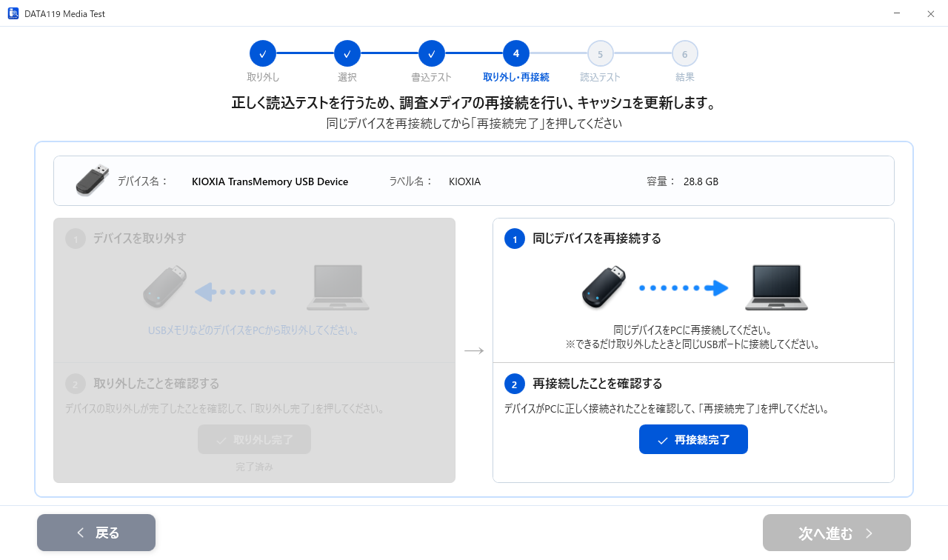
Task: Click the 書込テスト step label
Action: pos(432,77)
